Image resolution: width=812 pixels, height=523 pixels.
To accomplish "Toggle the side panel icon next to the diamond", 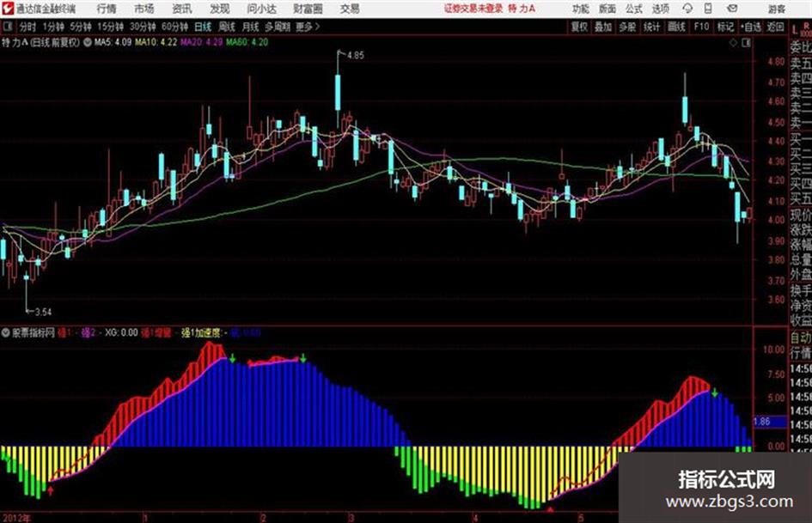I will 746,43.
